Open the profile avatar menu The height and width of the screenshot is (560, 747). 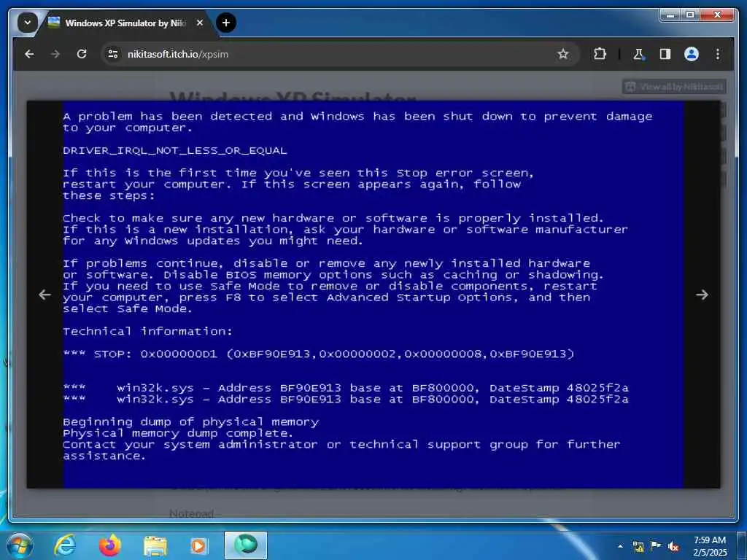692,54
